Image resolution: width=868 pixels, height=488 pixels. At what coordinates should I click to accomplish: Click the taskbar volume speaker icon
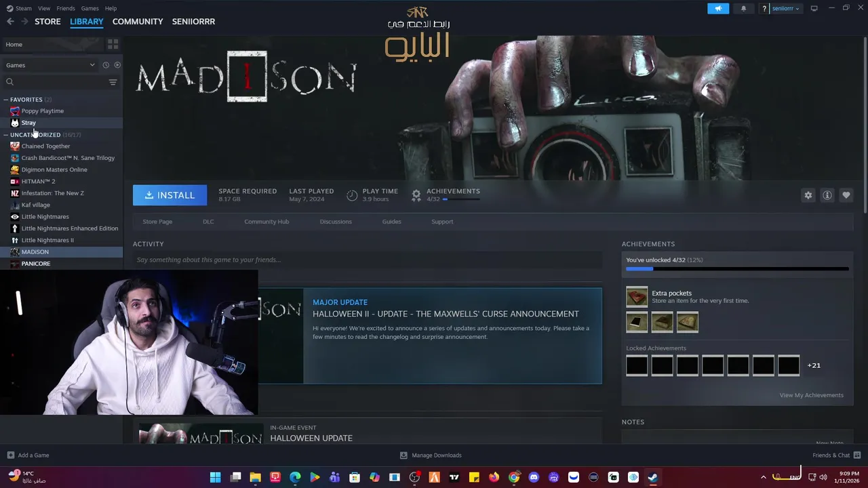(823, 477)
